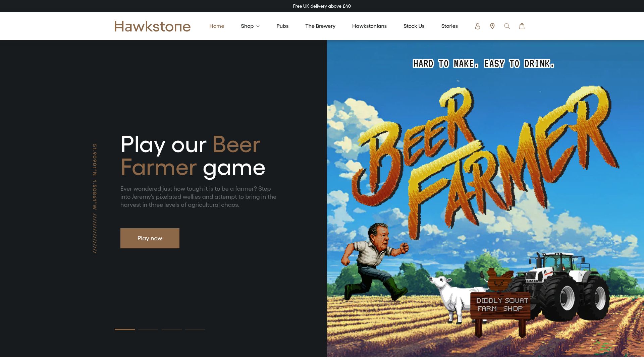The width and height of the screenshot is (644, 362).
Task: Select the first carousel slide indicator
Action: (x=125, y=329)
